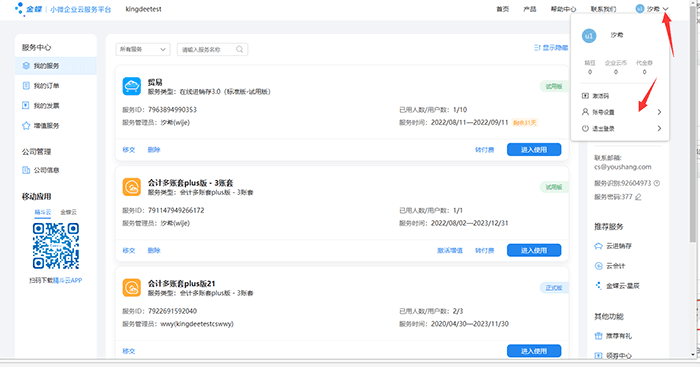Click kingdeetest company name in the header

143,9
